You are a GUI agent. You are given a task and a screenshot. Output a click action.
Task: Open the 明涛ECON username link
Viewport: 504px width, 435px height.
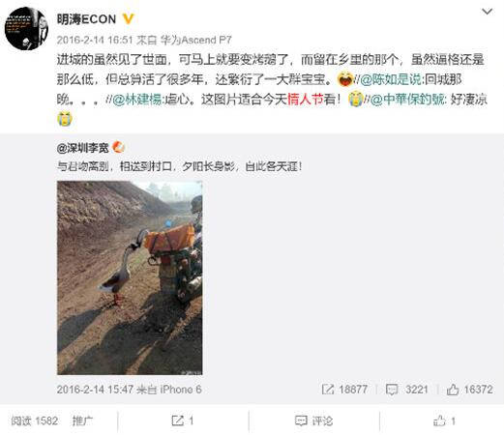[86, 19]
